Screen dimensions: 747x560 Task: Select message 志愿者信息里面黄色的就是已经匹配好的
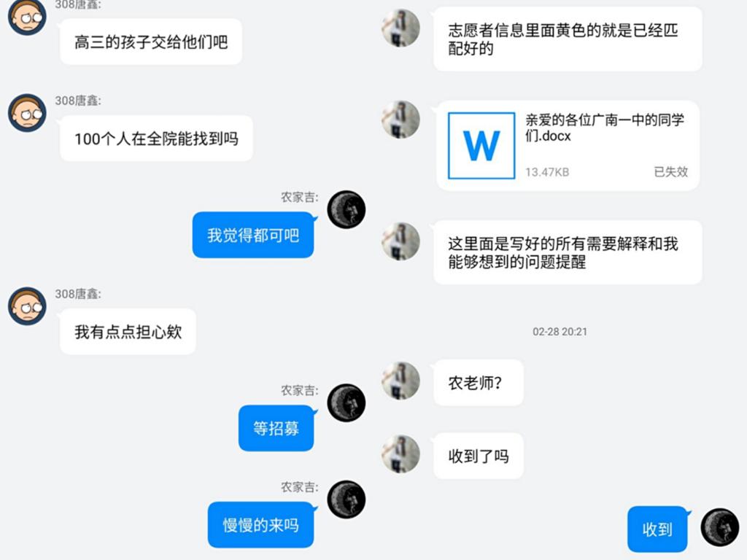coord(568,39)
